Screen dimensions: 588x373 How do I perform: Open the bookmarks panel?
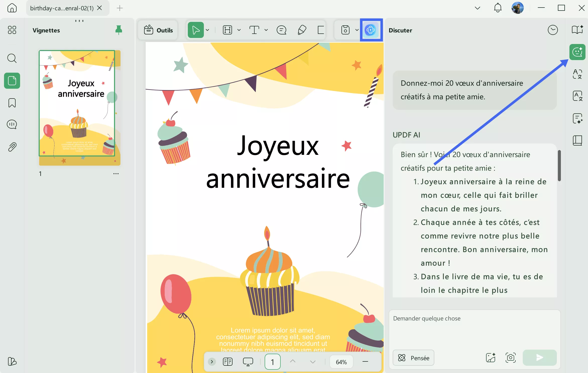click(x=12, y=103)
